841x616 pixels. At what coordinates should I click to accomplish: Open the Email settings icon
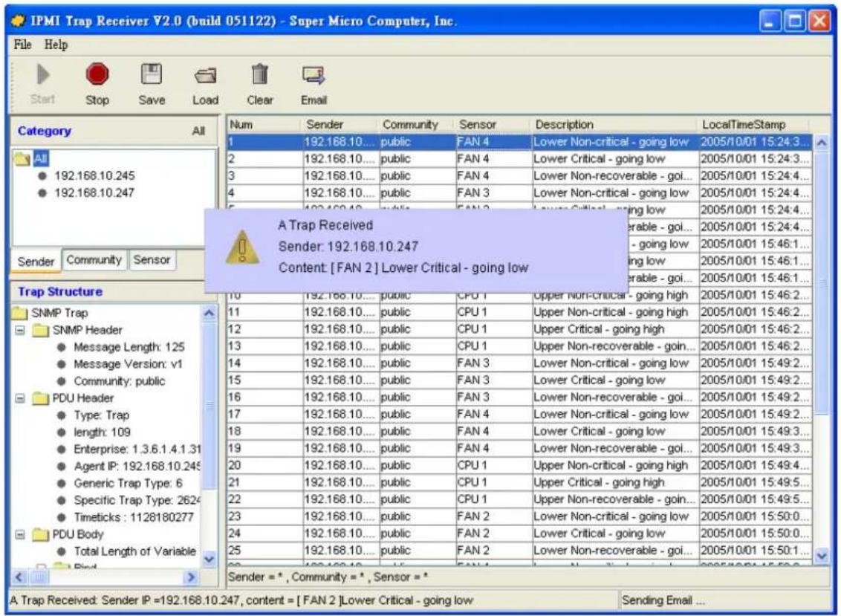[314, 75]
